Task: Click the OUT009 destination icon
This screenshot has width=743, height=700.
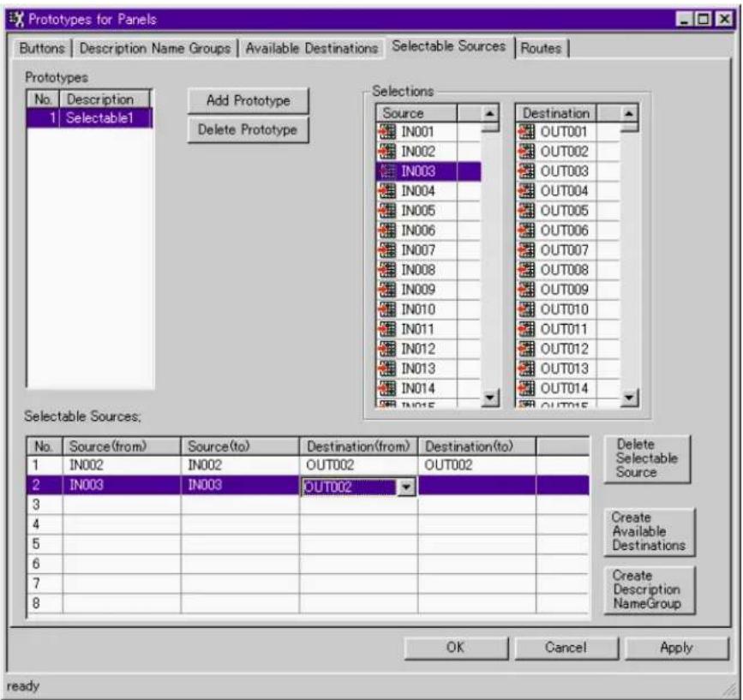Action: 526,290
